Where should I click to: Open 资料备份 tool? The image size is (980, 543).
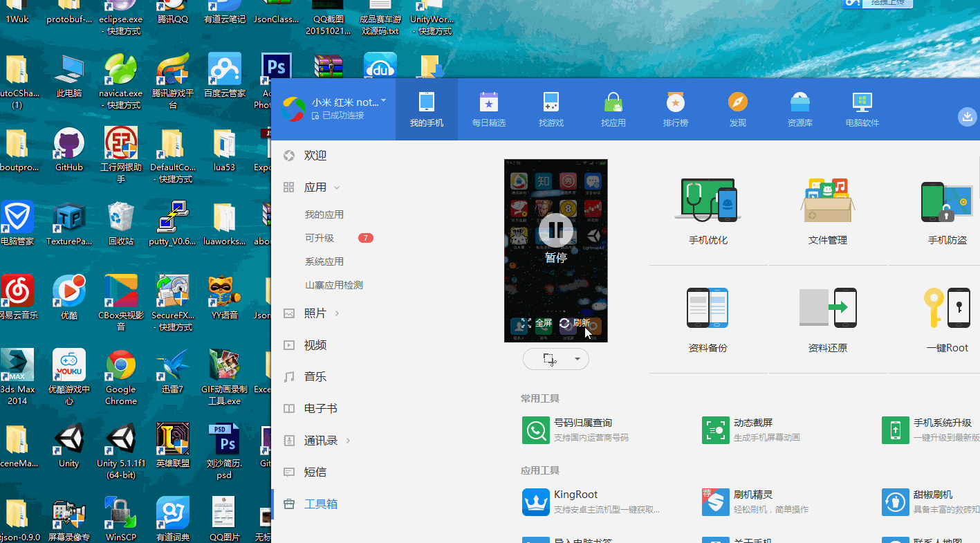coord(708,320)
